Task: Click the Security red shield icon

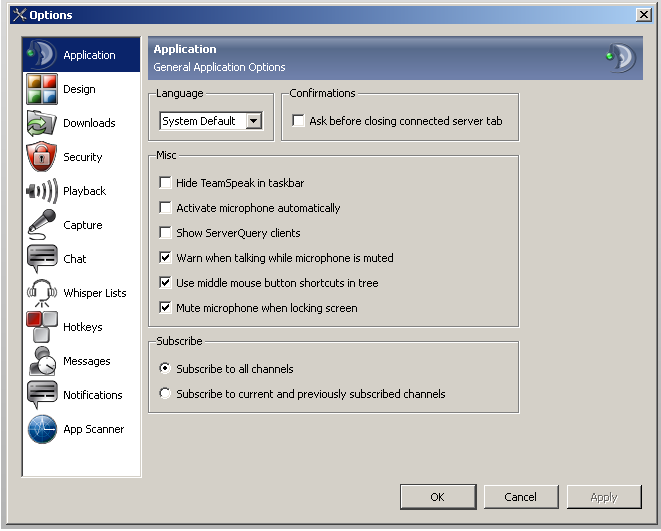Action: [41, 157]
